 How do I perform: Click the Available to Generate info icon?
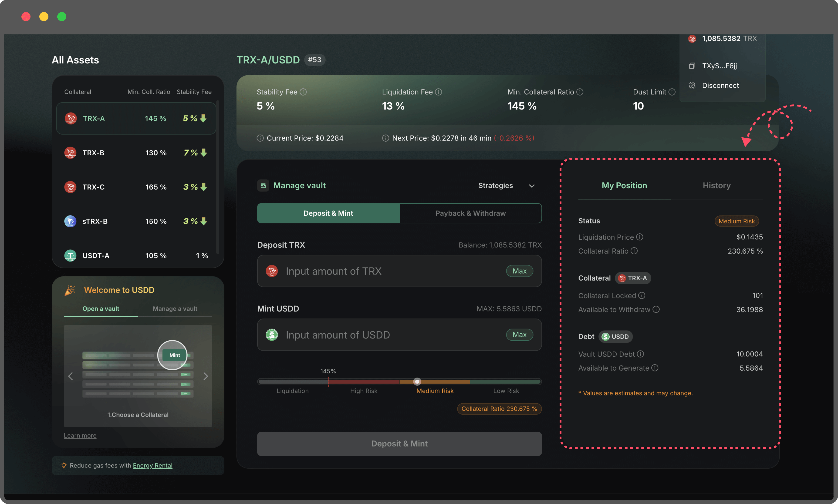pos(655,368)
